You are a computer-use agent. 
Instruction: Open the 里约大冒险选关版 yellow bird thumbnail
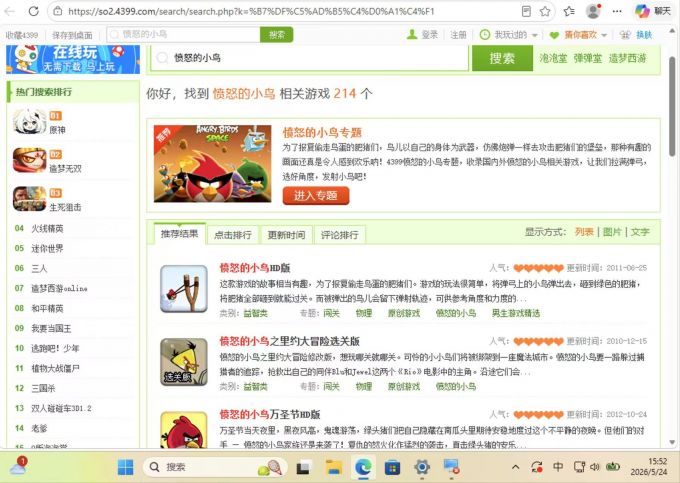point(184,362)
